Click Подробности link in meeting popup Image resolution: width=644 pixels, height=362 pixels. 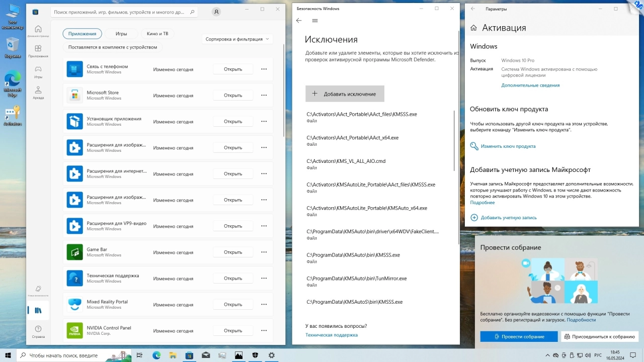click(581, 320)
